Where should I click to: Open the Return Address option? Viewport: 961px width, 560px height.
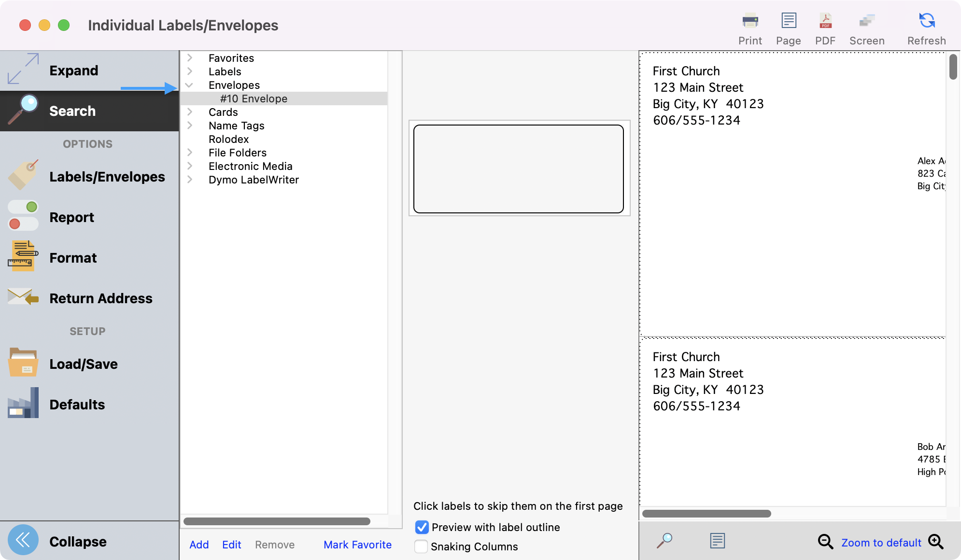pos(100,298)
